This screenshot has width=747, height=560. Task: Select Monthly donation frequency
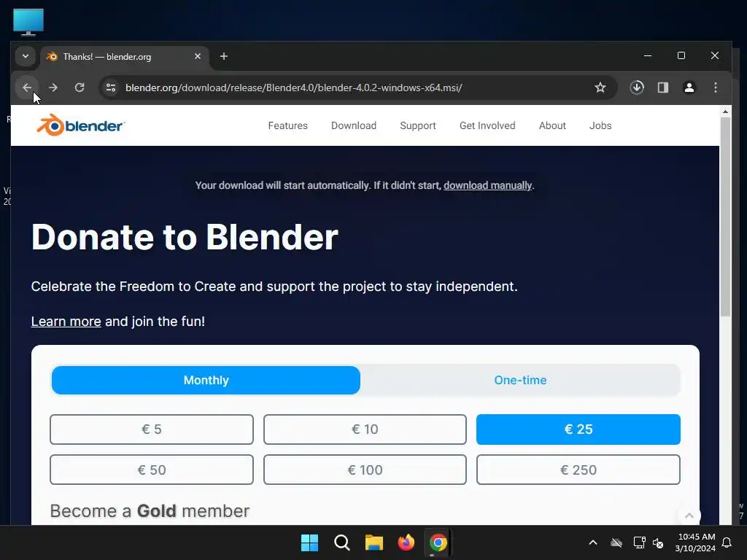click(x=206, y=380)
